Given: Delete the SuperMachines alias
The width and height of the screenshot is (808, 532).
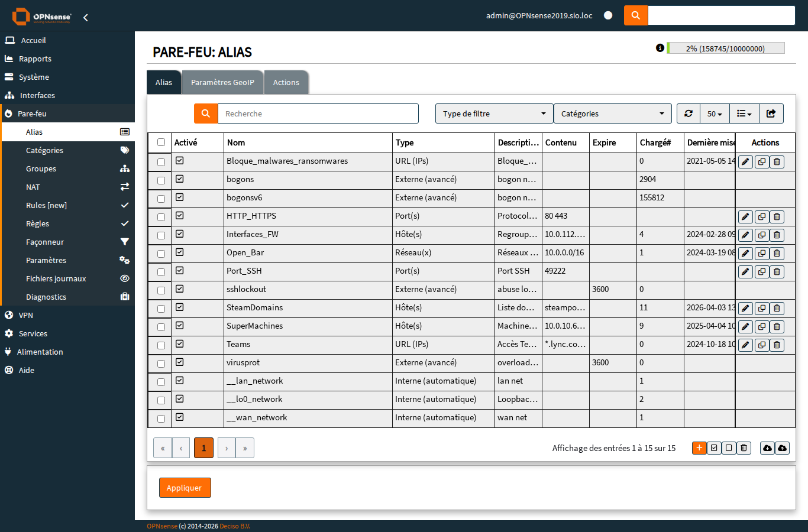Looking at the screenshot, I should pos(777,327).
